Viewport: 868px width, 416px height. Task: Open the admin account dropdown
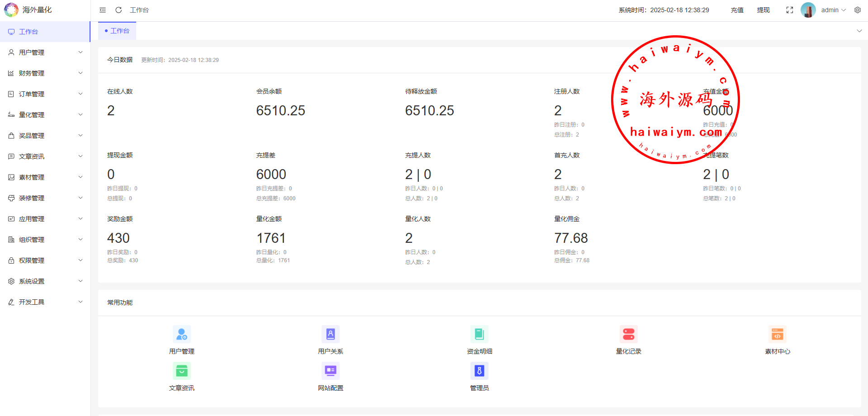[833, 10]
